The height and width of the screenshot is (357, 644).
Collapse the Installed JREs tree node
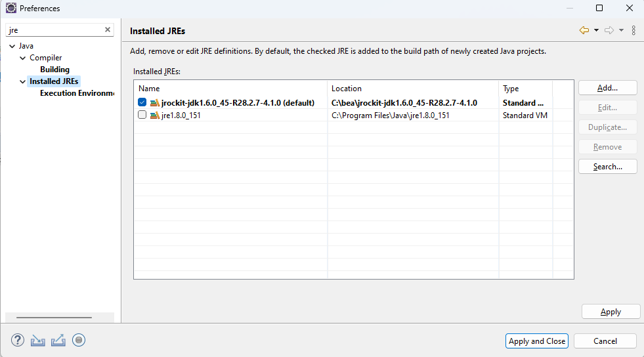click(x=22, y=81)
